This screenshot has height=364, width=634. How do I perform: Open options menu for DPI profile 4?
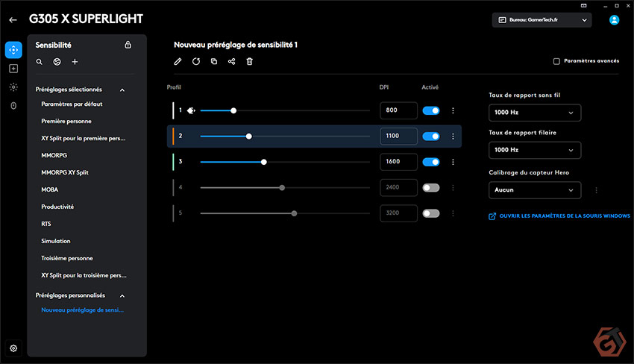click(453, 188)
